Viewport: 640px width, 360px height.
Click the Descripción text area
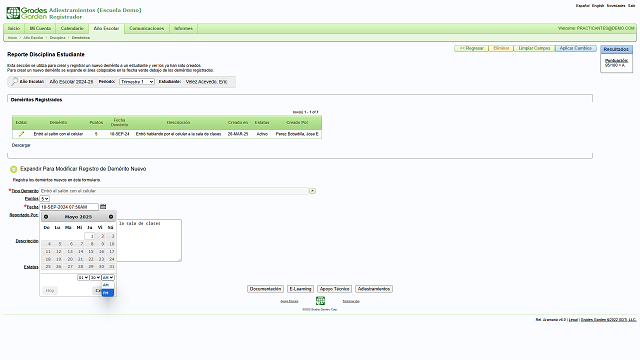[149, 240]
